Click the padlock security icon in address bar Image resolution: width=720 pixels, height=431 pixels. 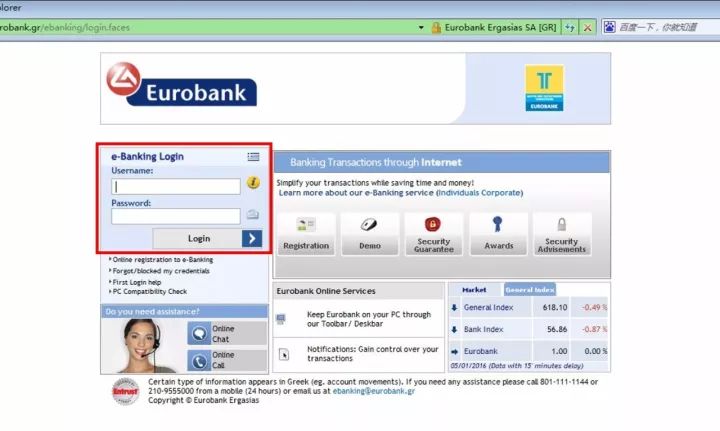[436, 28]
